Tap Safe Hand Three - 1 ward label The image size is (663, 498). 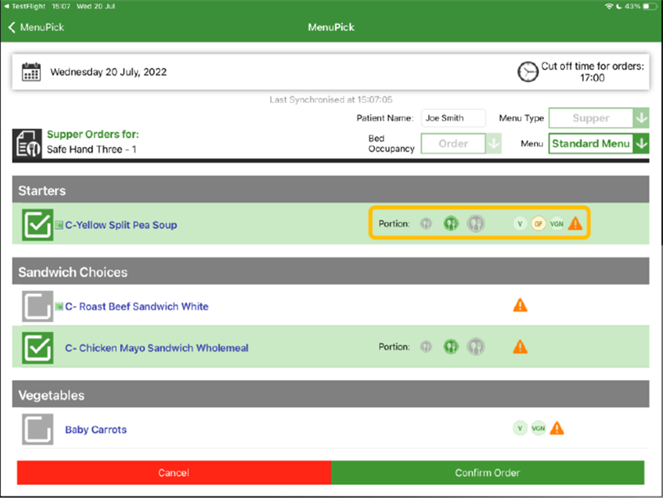[91, 149]
